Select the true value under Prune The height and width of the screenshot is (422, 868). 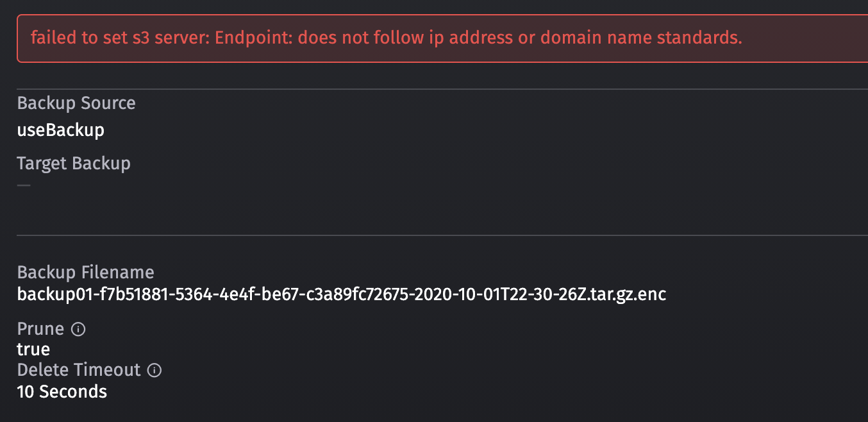click(33, 349)
